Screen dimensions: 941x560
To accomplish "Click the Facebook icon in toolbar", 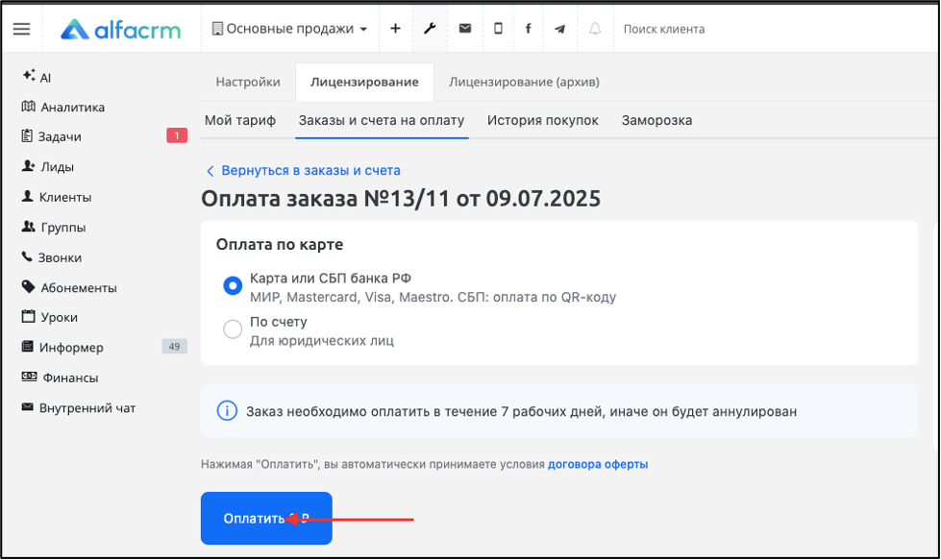I will coord(528,28).
